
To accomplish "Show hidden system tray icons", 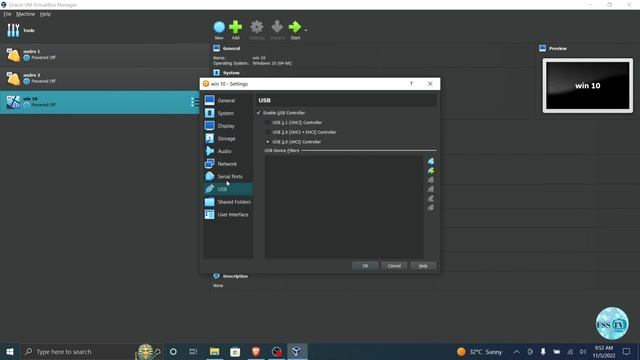I will click(516, 351).
